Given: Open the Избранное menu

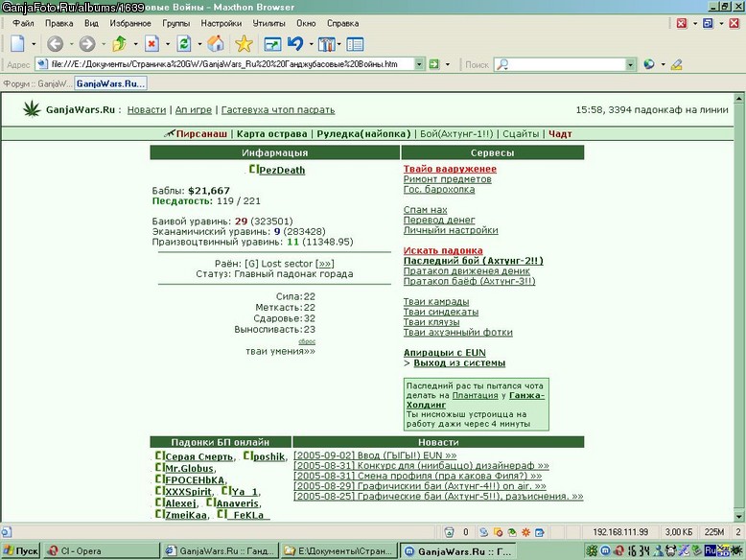Looking at the screenshot, I should pyautogui.click(x=130, y=23).
